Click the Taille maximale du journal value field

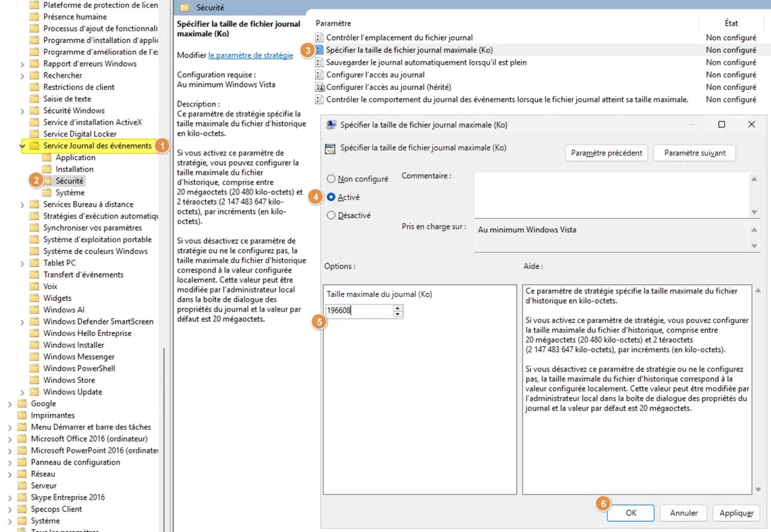click(x=360, y=311)
